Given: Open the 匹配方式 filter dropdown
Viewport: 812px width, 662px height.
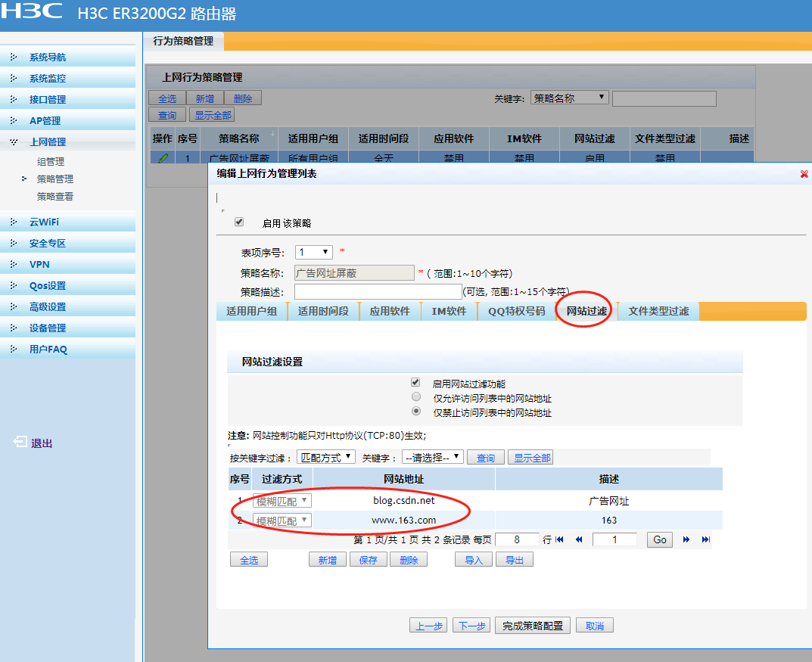Looking at the screenshot, I should pos(325,457).
